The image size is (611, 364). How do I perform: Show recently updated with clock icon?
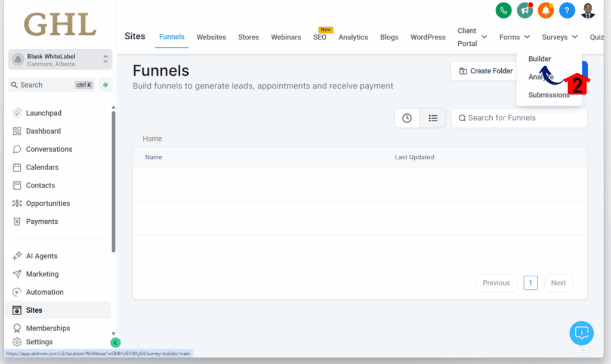(x=407, y=118)
